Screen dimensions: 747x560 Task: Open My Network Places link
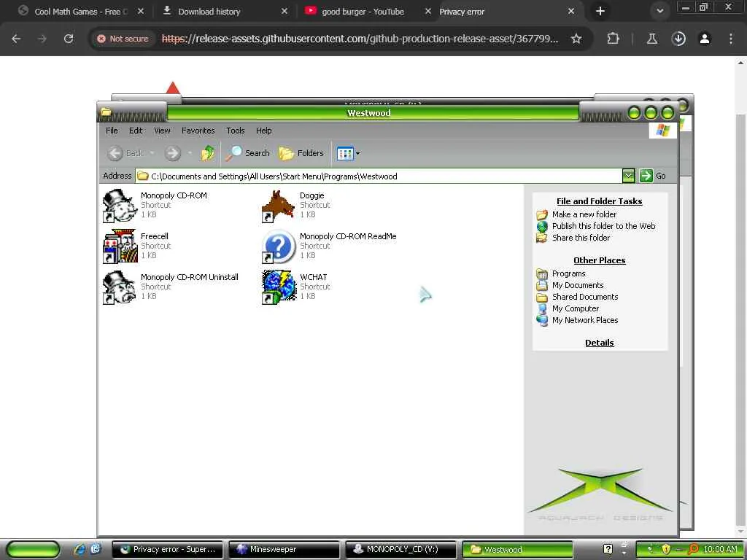(585, 320)
